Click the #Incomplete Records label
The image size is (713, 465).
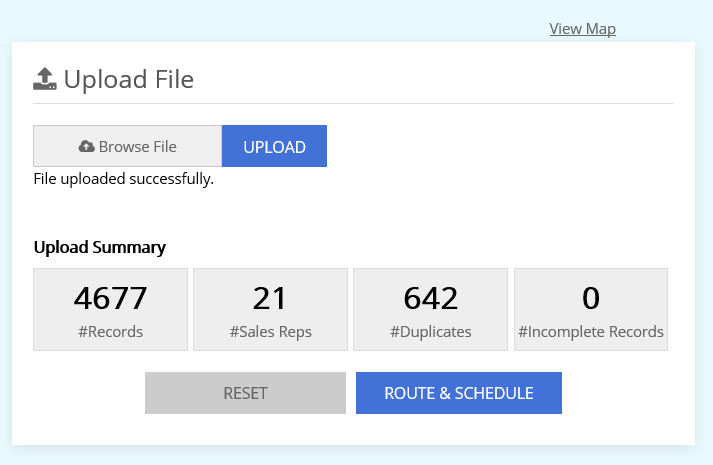coord(590,332)
